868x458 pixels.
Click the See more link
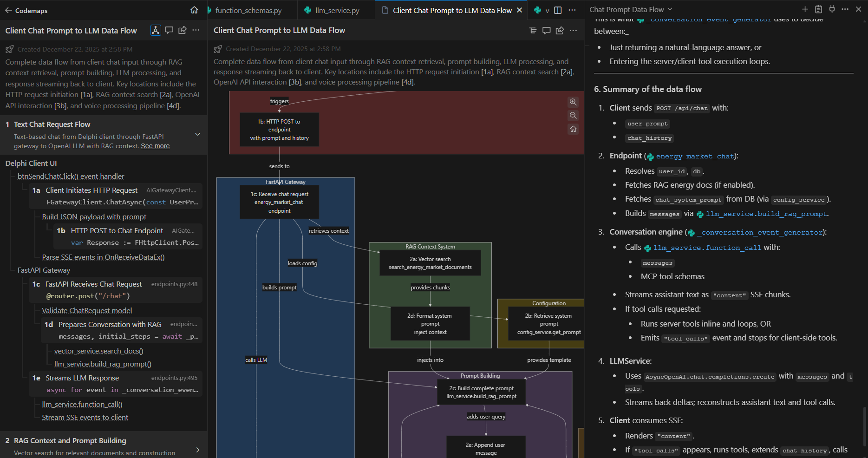[x=155, y=146]
